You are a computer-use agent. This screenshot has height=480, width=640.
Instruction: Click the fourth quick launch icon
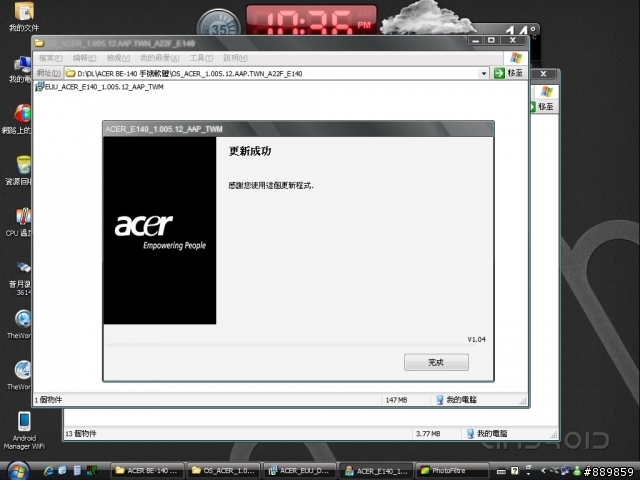point(91,471)
